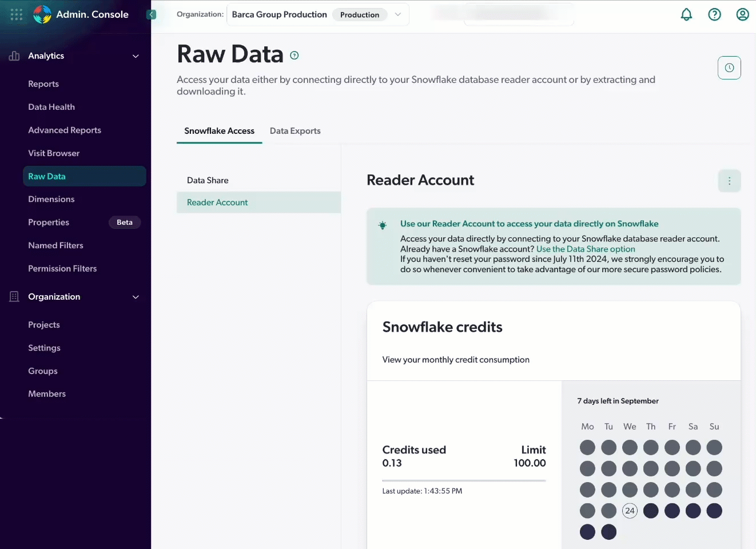Click the apps grid icon top left
Screen dimensions: 756x549
point(16,14)
